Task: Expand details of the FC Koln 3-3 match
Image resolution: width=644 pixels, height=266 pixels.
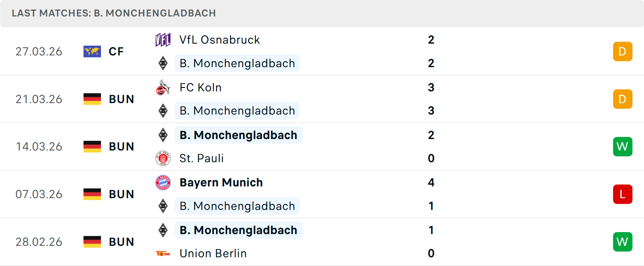Action: pos(322,99)
